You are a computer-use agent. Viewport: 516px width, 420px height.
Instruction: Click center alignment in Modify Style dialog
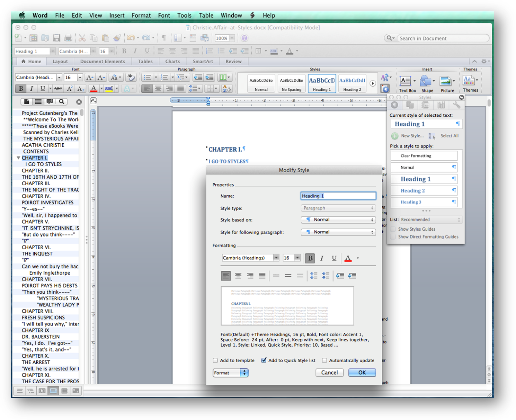238,276
